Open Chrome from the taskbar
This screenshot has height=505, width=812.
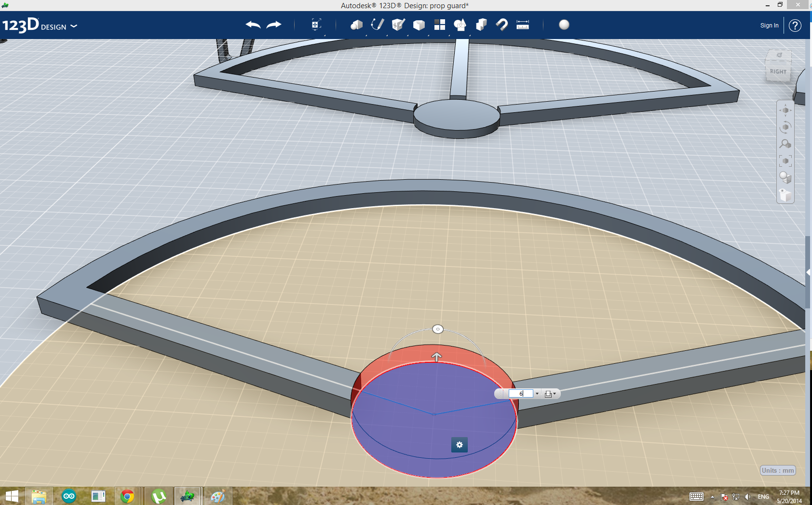tap(127, 496)
